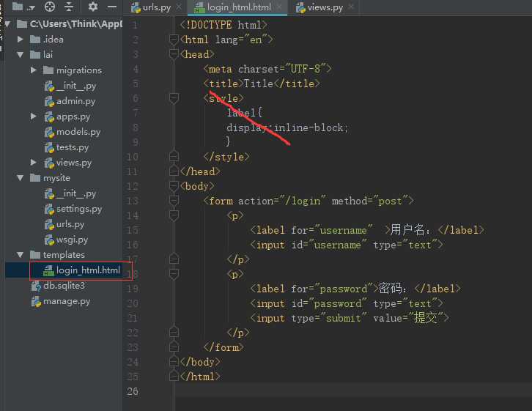Open admin.py in project tree
This screenshot has height=411, width=532.
click(70, 101)
